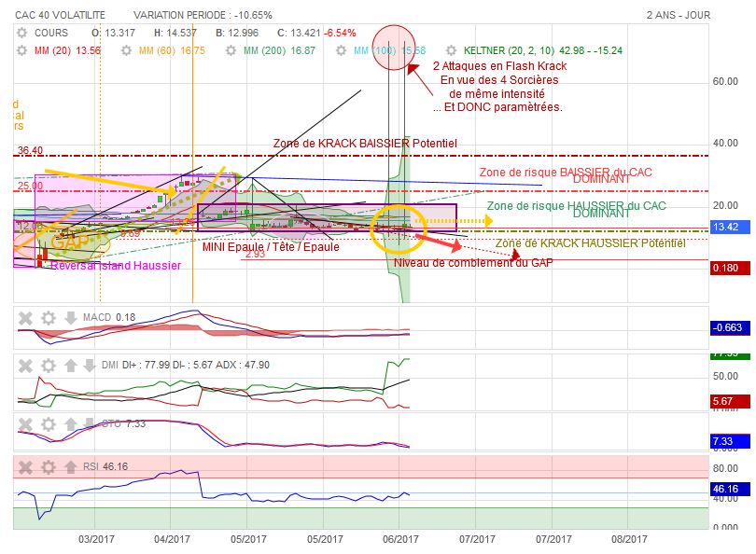The image size is (756, 554).
Task: Click the 60.00 price axis label
Action: point(725,81)
